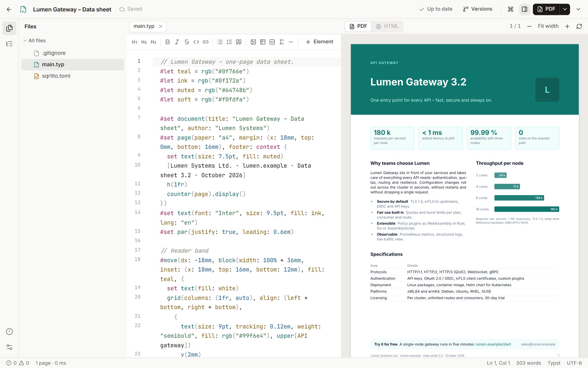588x368 pixels.
Task: Open the Versions panel
Action: coord(477,9)
